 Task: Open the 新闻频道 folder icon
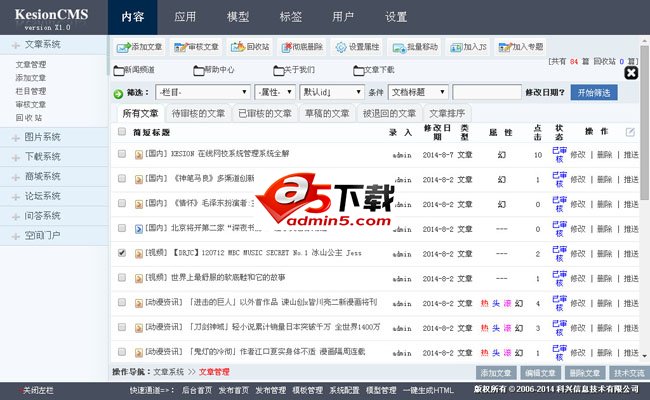point(119,71)
